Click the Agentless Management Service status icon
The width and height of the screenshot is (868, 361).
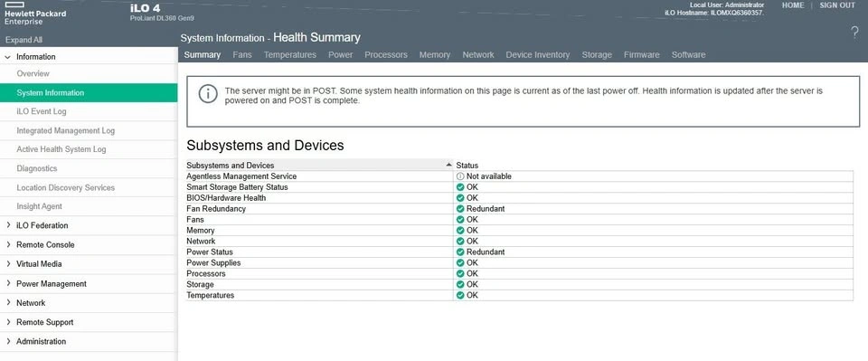click(460, 176)
